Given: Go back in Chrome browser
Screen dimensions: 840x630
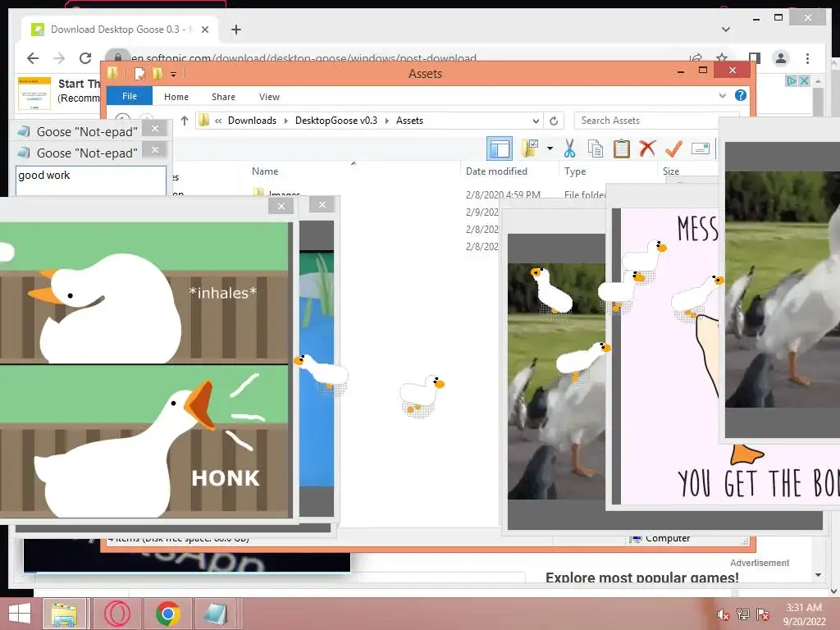Looking at the screenshot, I should click(33, 58).
